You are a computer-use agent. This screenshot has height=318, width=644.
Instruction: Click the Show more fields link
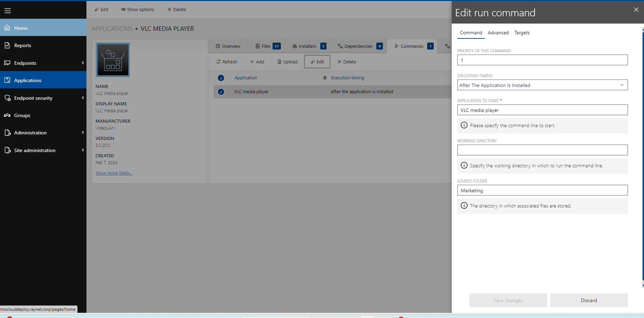[x=114, y=173]
